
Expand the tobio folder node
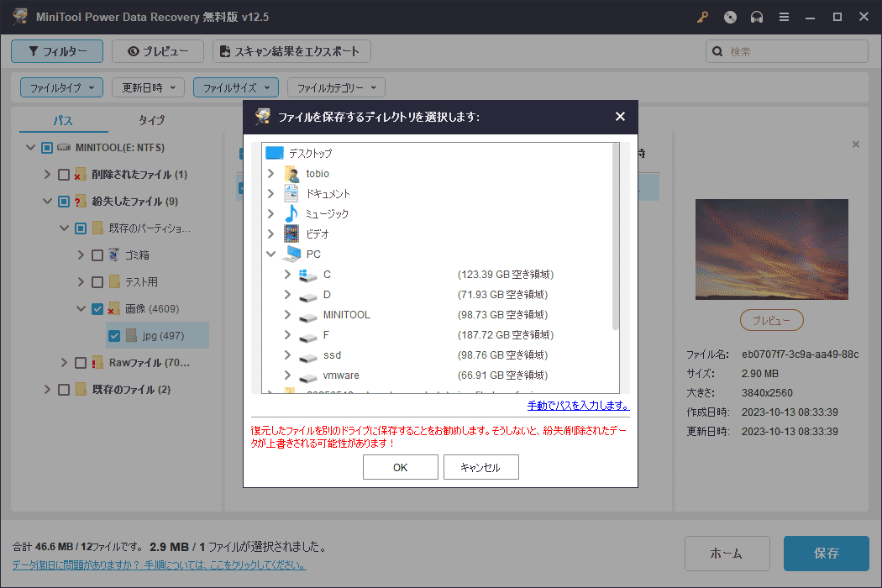[x=271, y=173]
